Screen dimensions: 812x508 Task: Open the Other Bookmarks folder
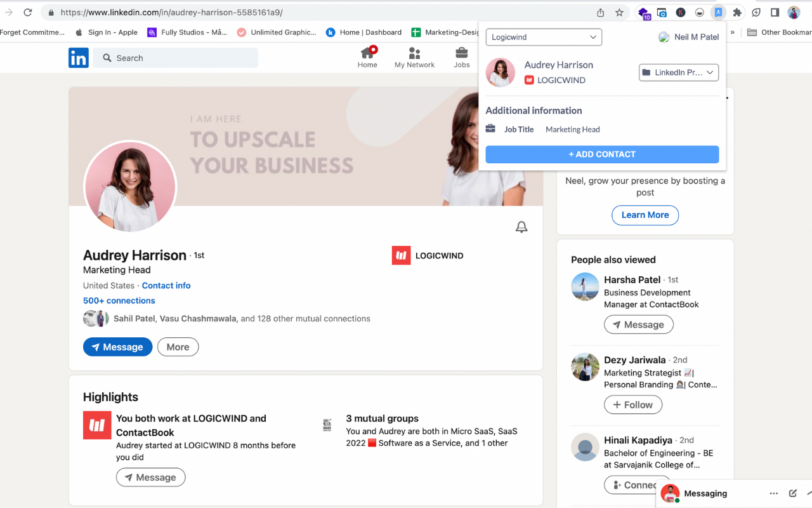779,32
